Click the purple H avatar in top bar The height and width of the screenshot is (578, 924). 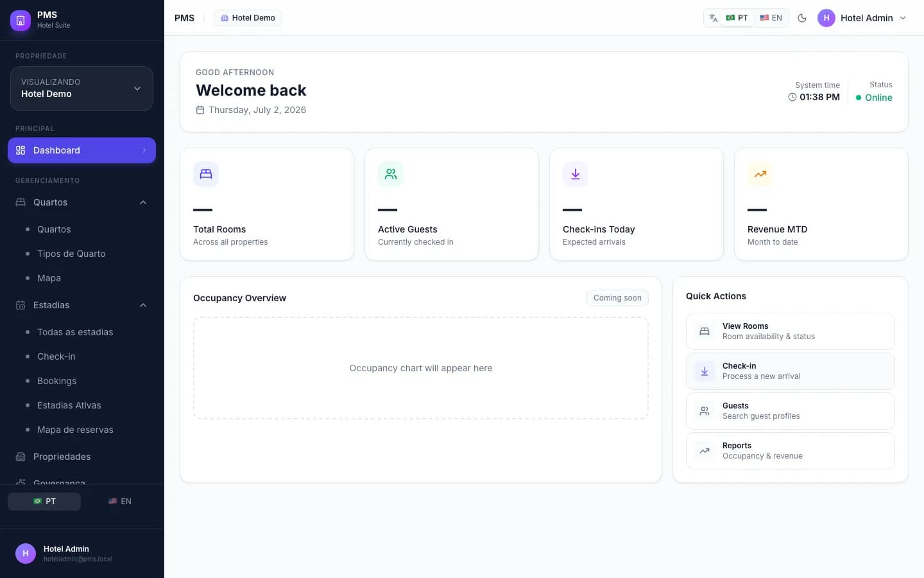click(x=826, y=18)
